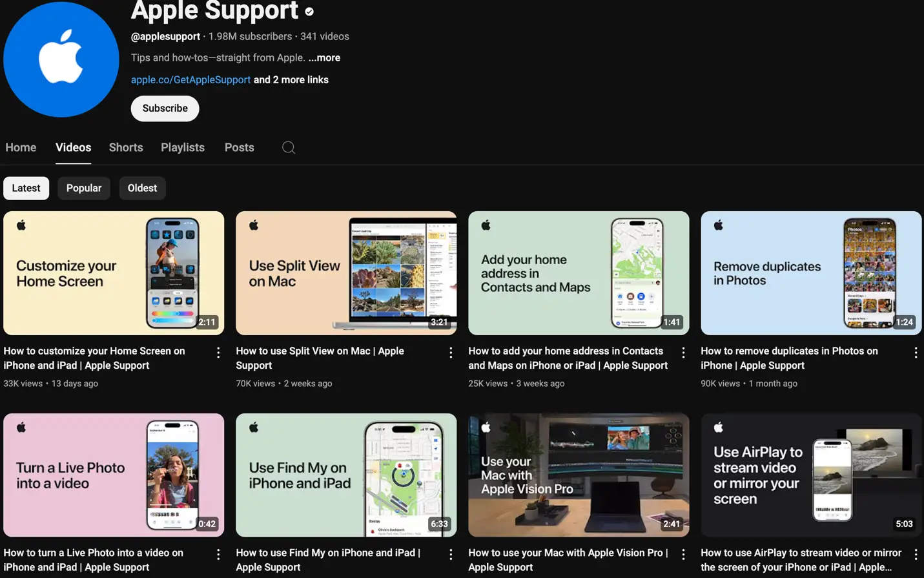
Task: Click '25K views • 3 weeks ago' text
Action: (x=517, y=383)
